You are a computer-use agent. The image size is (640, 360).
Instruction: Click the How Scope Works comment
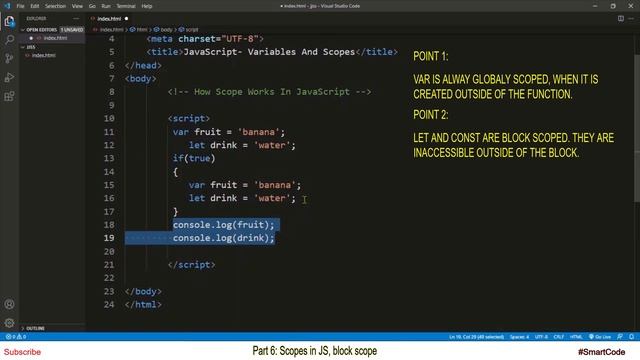coord(269,92)
